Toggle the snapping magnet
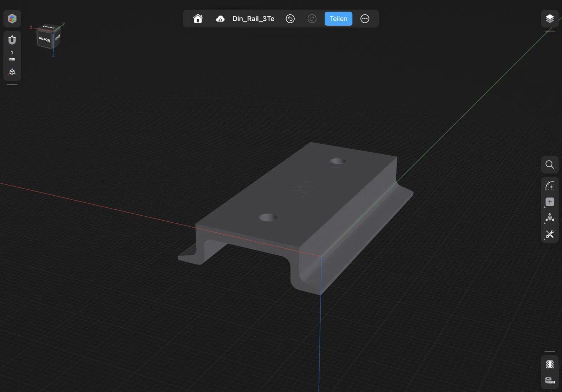Image resolution: width=562 pixels, height=392 pixels. tap(12, 40)
